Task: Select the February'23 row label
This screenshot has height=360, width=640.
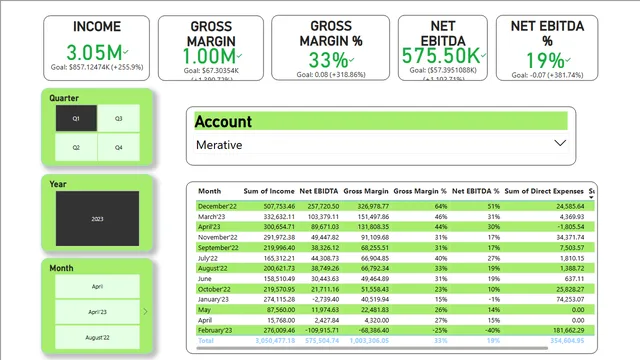Action: (x=215, y=330)
